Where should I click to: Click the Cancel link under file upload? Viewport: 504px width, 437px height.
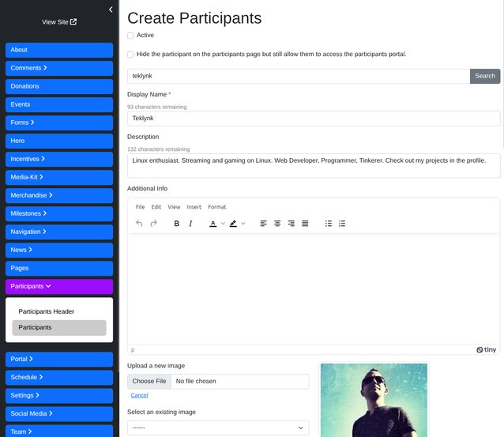[x=139, y=395]
